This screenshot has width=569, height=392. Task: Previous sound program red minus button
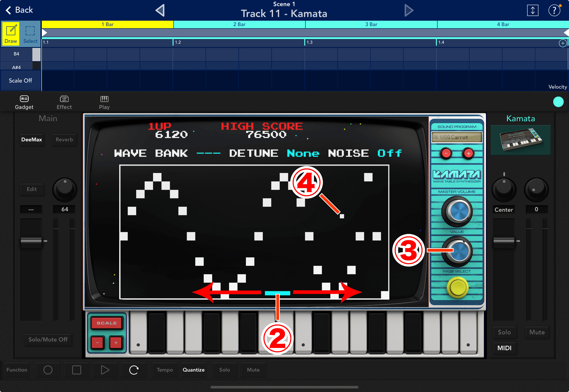click(446, 153)
